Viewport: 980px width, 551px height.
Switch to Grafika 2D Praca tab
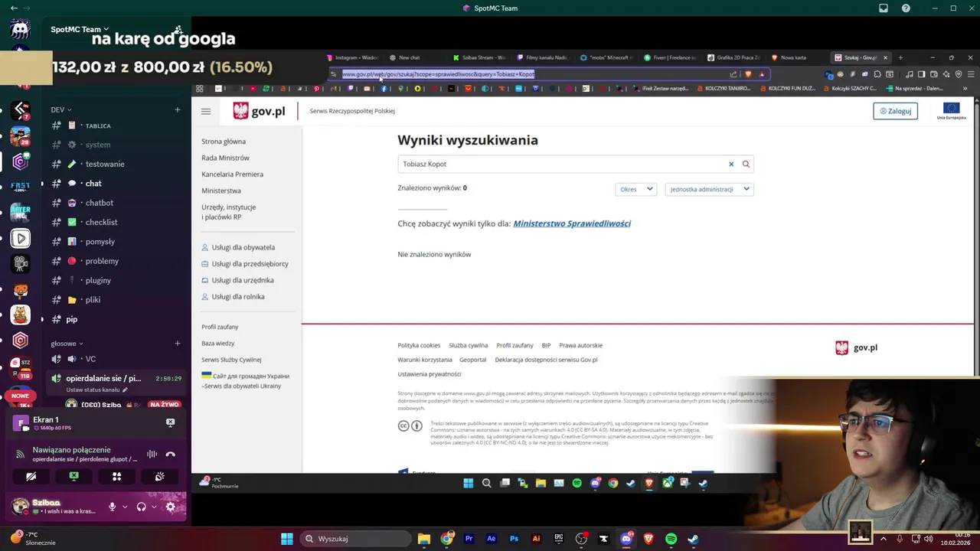[x=734, y=57]
